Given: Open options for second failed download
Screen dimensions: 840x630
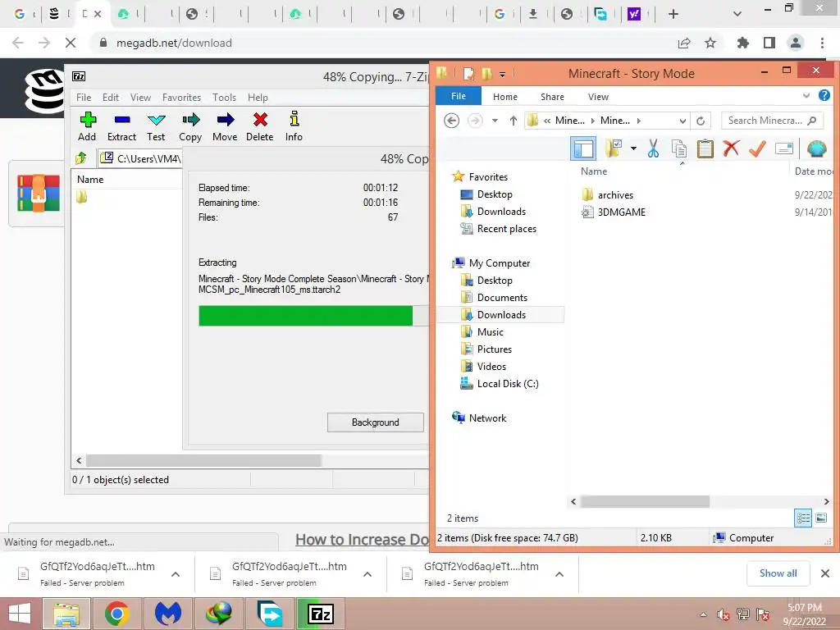Looking at the screenshot, I should tap(367, 574).
